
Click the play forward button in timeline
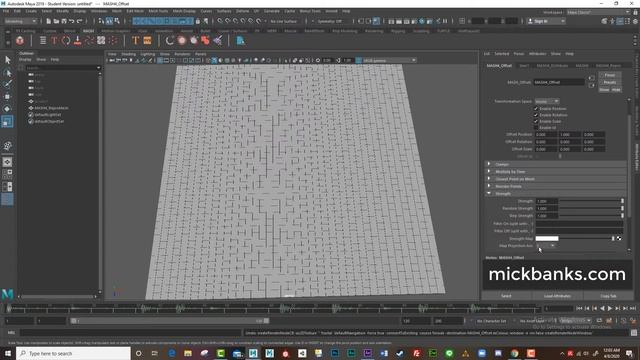[x=610, y=309]
